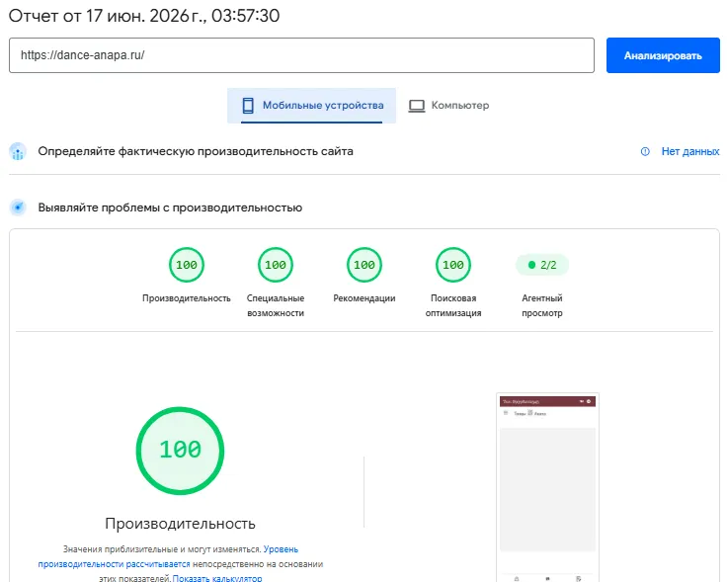Open the Показать калькулятор link
Image resolution: width=728 pixels, height=582 pixels.
pos(217,578)
